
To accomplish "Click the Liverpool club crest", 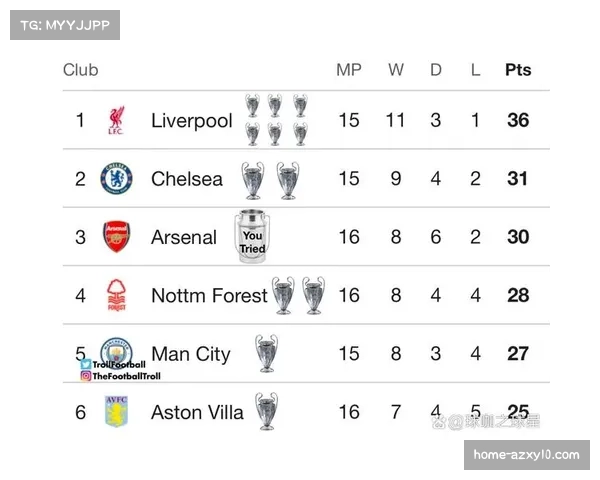I will click(116, 121).
